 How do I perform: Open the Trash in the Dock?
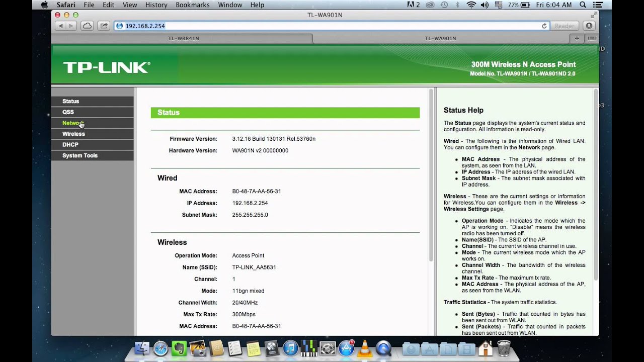(x=504, y=348)
